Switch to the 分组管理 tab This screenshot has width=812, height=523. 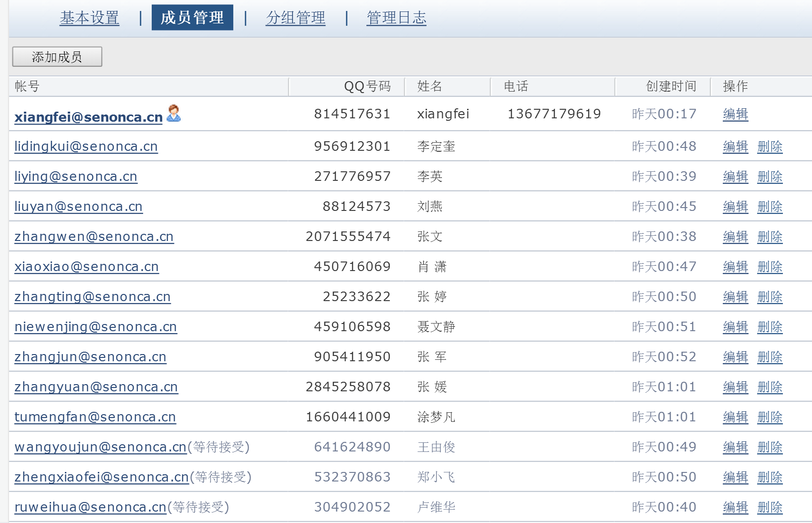296,18
